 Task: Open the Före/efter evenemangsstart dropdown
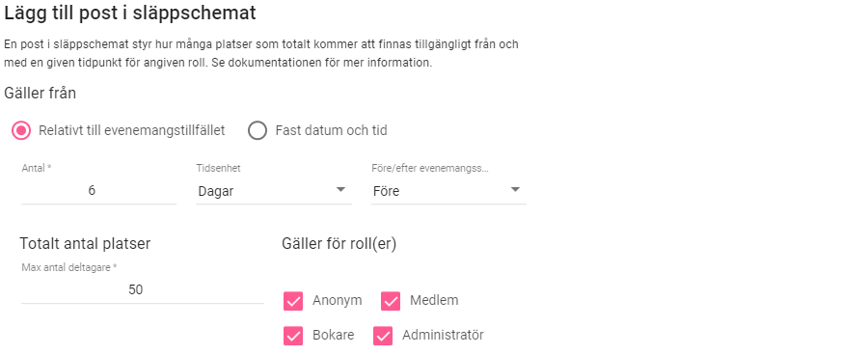pyautogui.click(x=448, y=191)
